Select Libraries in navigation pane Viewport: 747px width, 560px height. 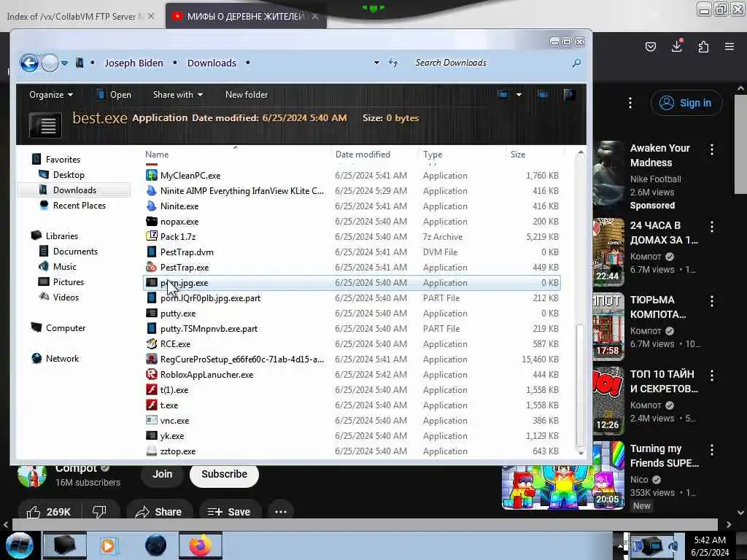point(61,236)
